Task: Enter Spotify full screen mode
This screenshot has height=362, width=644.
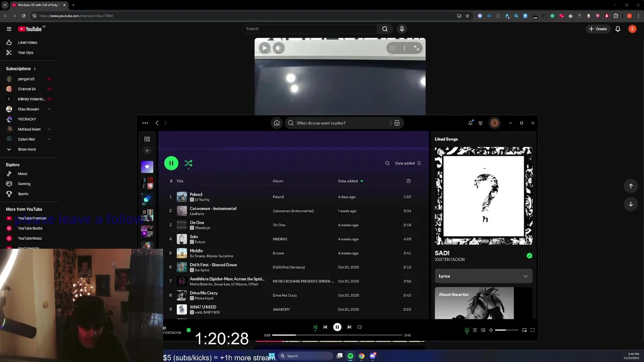Action: click(x=532, y=330)
